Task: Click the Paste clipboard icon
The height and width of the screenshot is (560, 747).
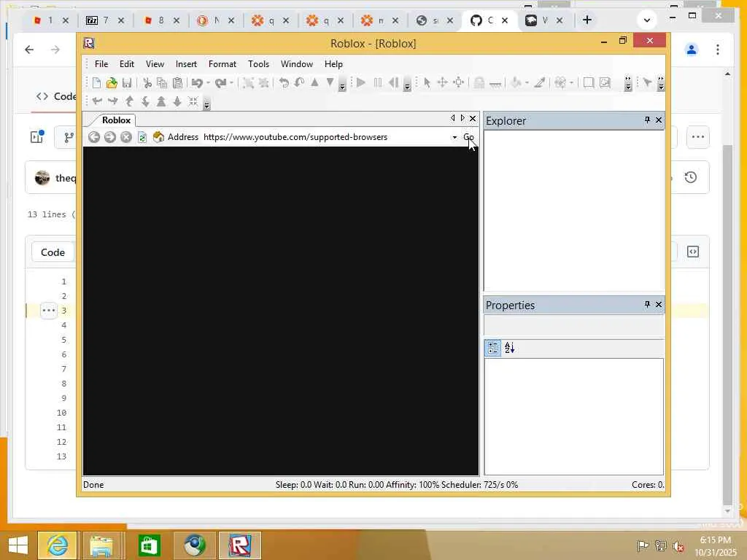Action: click(x=177, y=83)
